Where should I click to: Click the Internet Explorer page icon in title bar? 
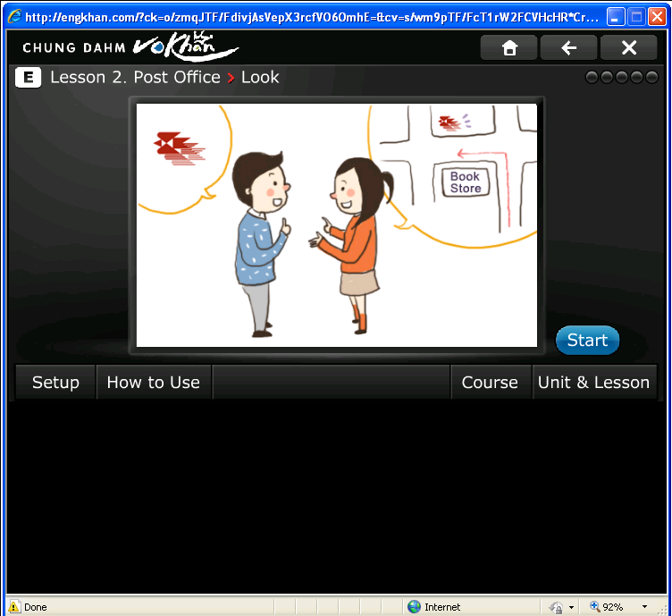point(14,17)
